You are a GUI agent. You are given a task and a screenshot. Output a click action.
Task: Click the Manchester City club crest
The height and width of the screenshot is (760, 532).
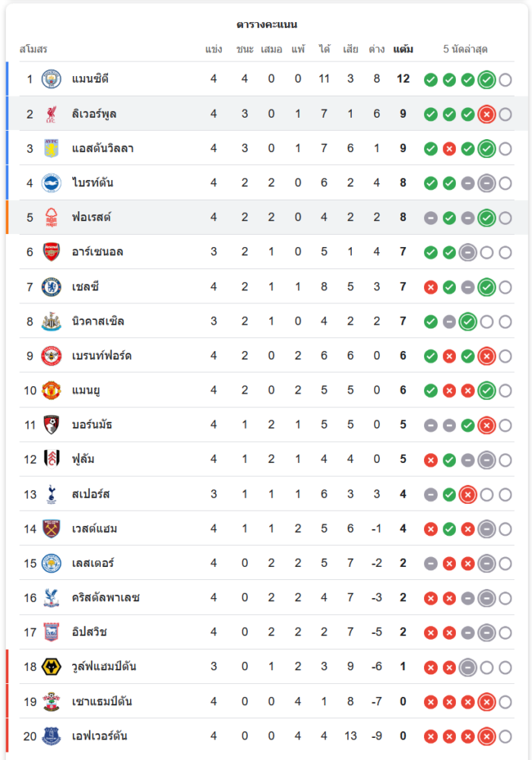pos(51,79)
